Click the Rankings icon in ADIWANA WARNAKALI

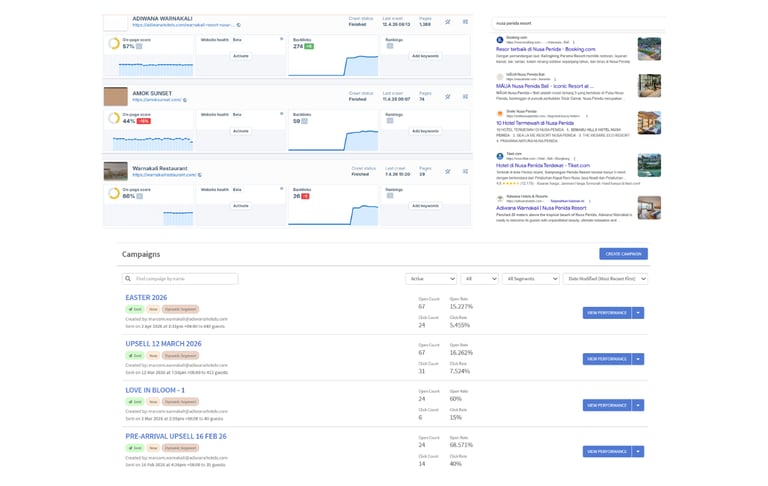(390, 46)
